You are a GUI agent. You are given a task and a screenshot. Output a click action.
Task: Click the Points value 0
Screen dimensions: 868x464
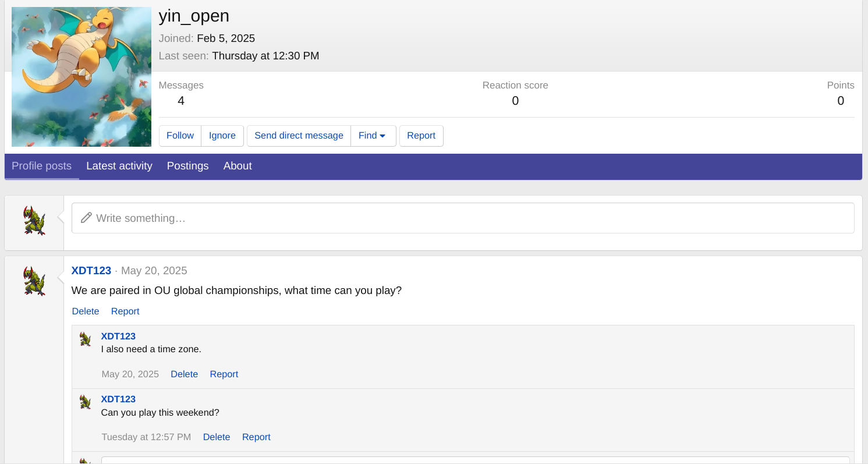pyautogui.click(x=841, y=101)
